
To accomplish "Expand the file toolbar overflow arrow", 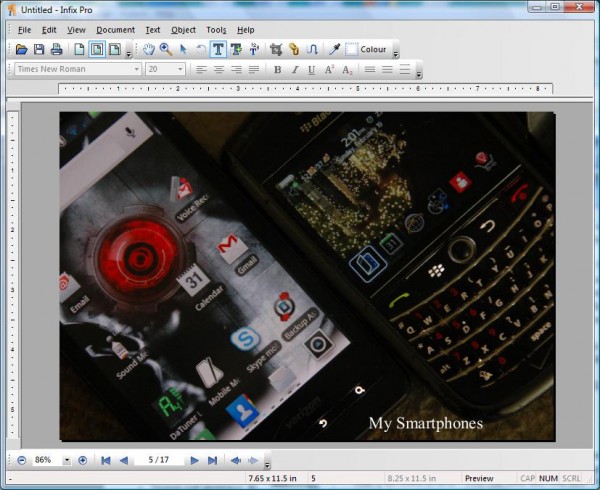I will point(129,54).
